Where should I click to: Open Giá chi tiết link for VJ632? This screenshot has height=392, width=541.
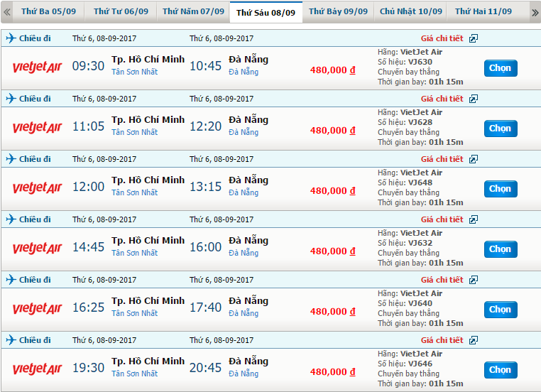[442, 219]
